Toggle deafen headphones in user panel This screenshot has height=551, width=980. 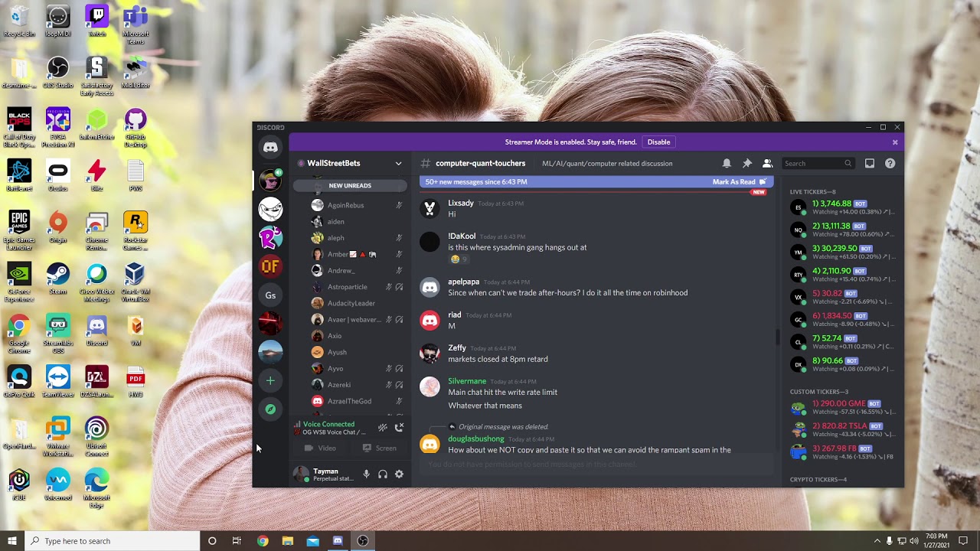[x=383, y=474]
